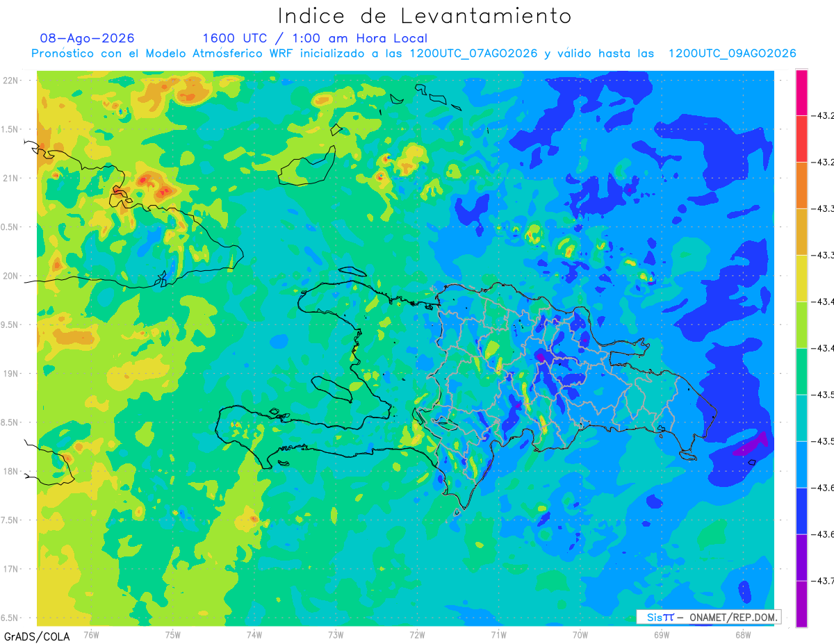Click the '18N' latitude label
This screenshot has height=644, width=834.
point(10,472)
